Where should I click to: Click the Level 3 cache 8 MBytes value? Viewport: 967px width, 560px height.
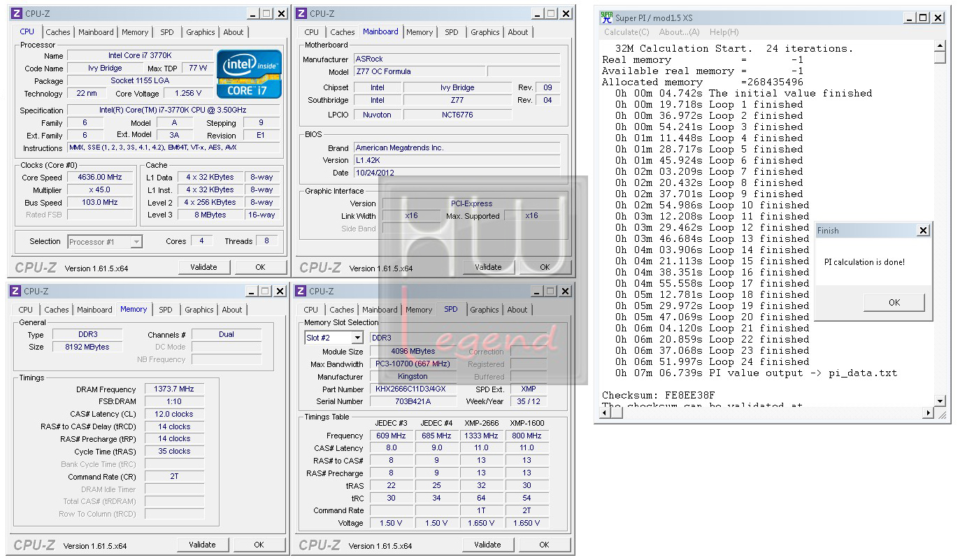[210, 215]
